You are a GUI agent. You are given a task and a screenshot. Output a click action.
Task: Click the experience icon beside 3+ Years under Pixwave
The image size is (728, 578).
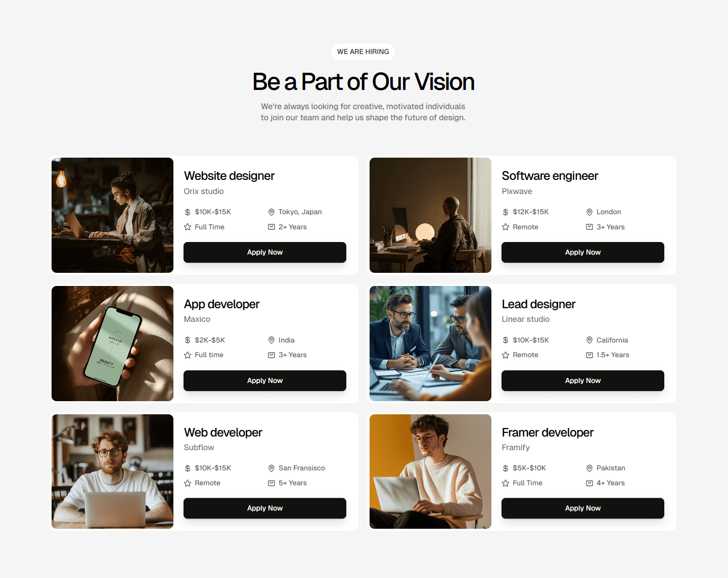tap(589, 227)
